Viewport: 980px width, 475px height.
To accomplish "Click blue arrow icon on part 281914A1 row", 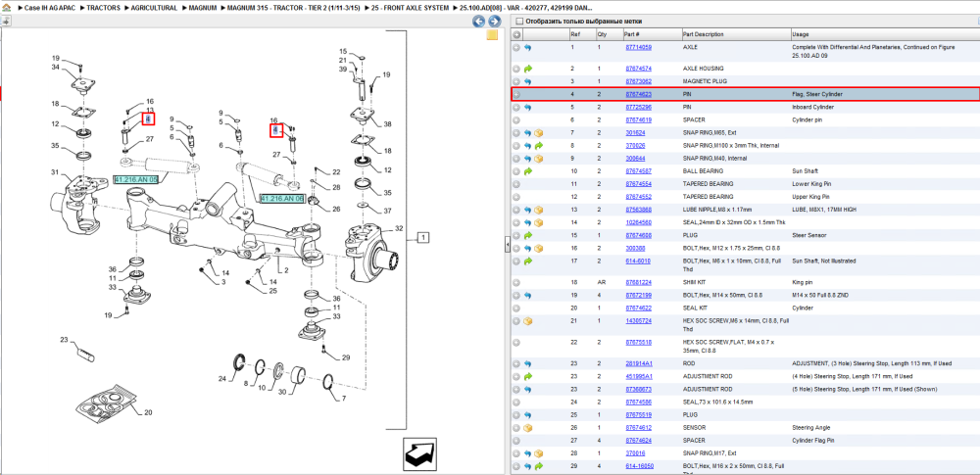I will pyautogui.click(x=527, y=363).
